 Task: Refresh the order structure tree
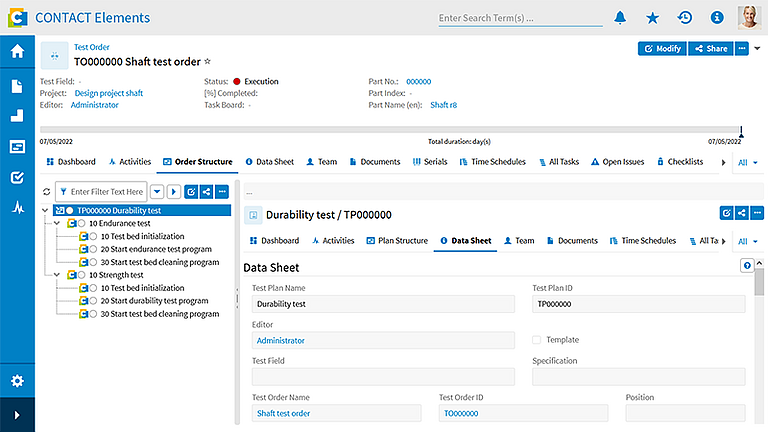[47, 192]
